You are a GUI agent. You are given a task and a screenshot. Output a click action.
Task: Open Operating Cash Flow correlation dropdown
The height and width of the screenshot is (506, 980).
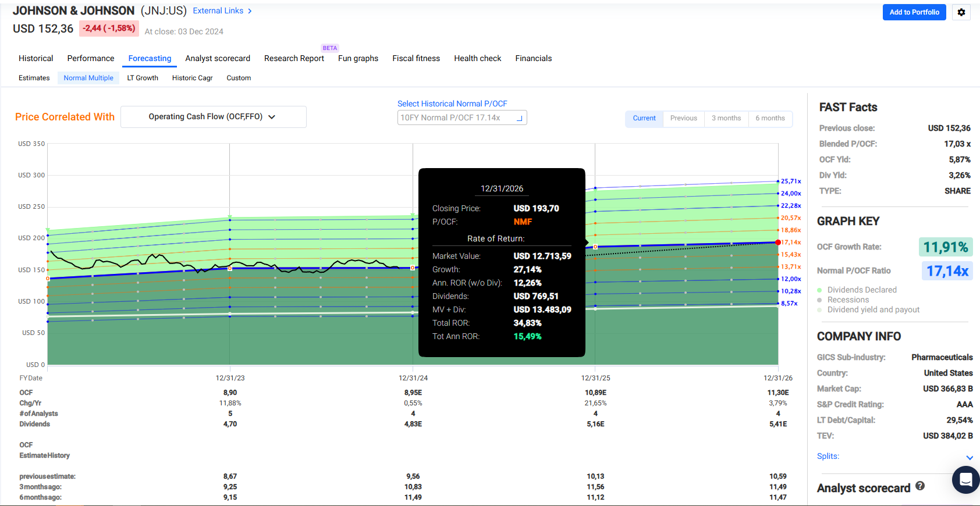213,117
